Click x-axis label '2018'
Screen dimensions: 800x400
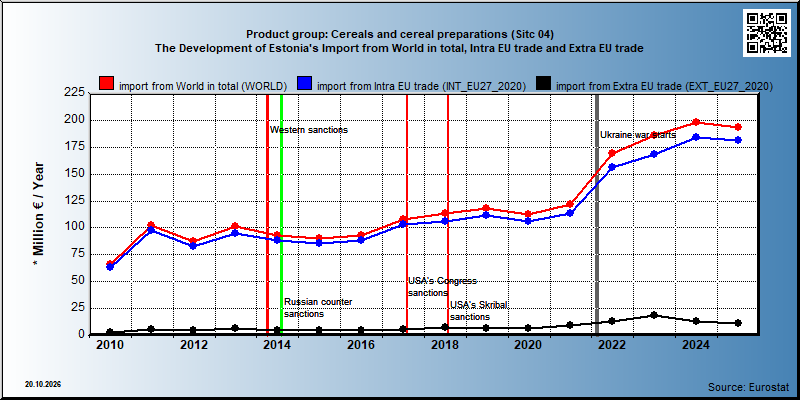[x=444, y=345]
